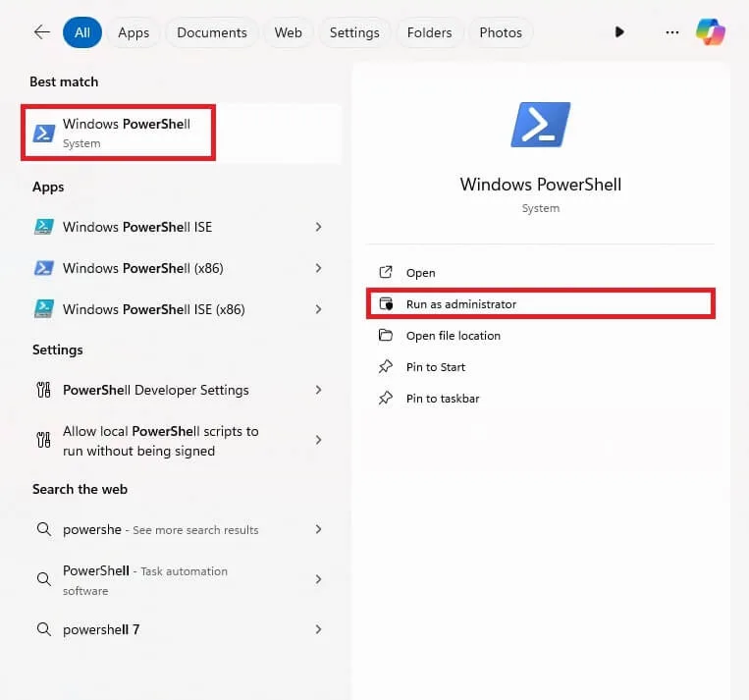
Task: Click the magnifier icon next to powershell 7
Action: point(44,629)
